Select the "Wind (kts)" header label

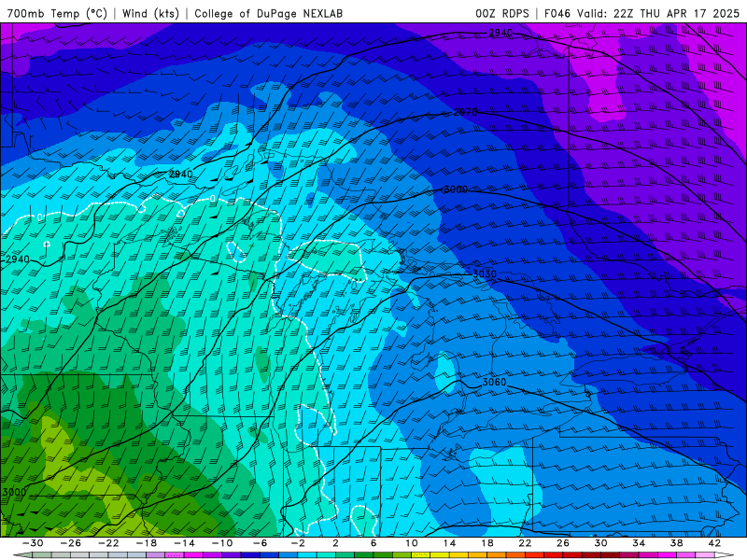point(150,13)
